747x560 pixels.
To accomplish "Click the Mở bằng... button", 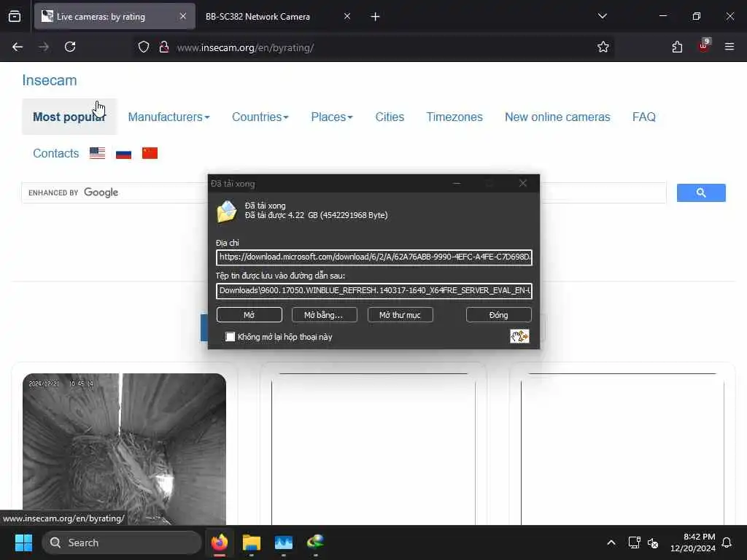I will coord(324,315).
